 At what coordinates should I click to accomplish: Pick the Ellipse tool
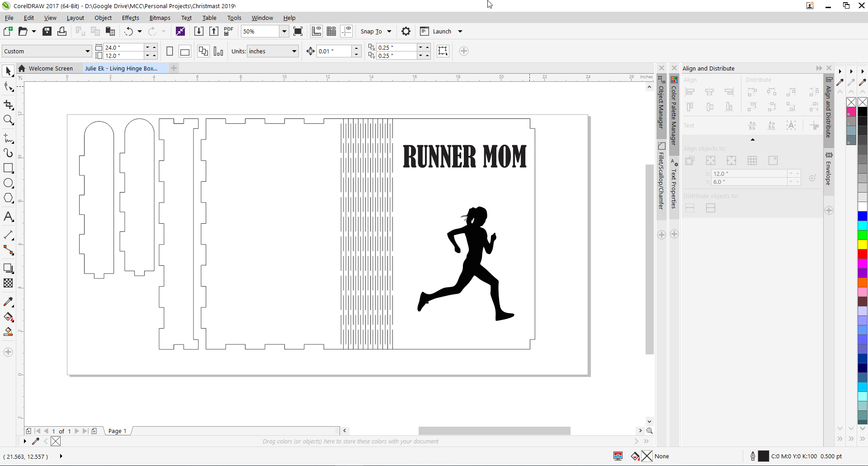8,183
